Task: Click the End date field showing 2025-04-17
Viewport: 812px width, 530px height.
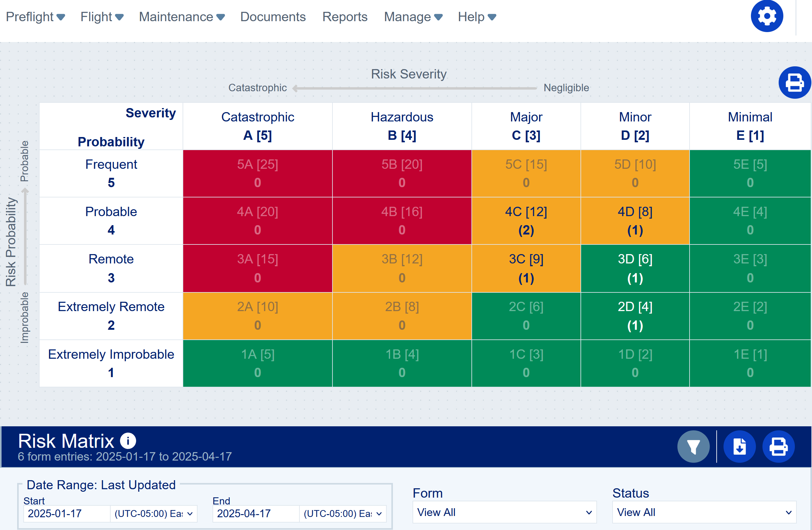Action: 255,513
